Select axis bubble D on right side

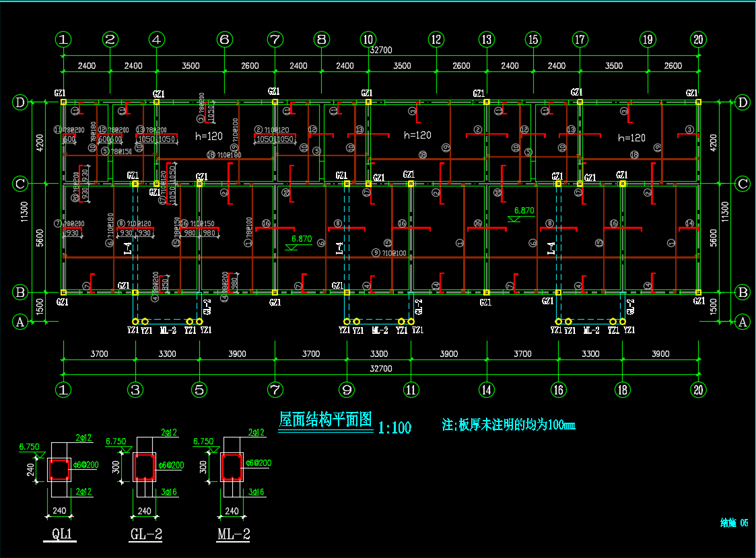click(743, 102)
